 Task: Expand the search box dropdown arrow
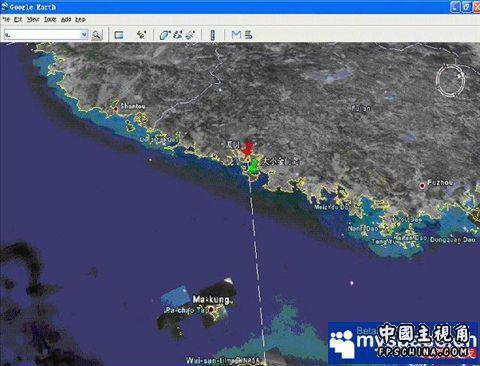coord(84,34)
